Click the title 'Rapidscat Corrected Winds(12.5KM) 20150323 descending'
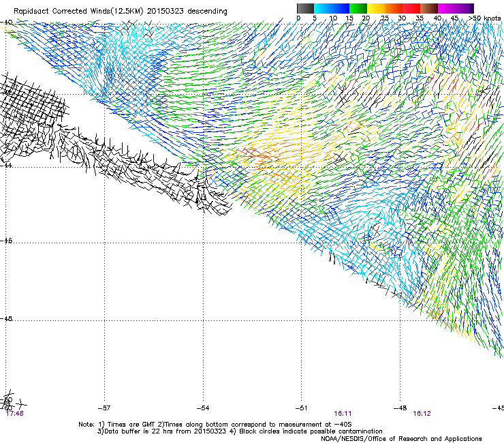This screenshot has width=504, height=443. (121, 12)
